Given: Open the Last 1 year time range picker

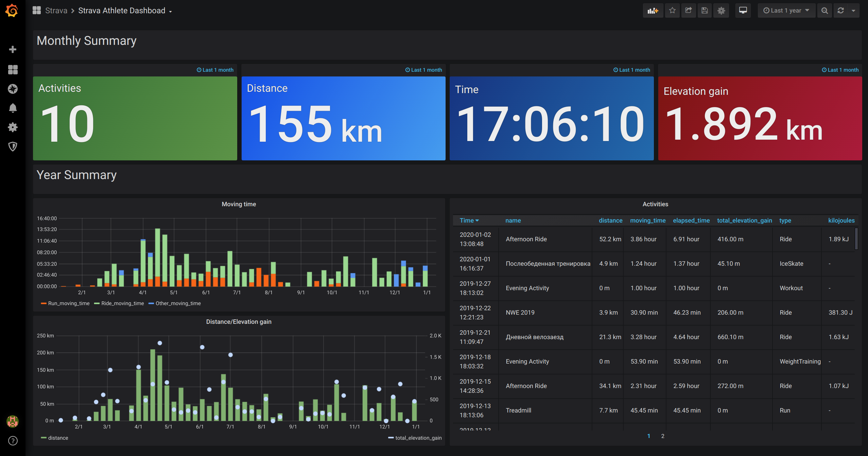Looking at the screenshot, I should click(786, 11).
